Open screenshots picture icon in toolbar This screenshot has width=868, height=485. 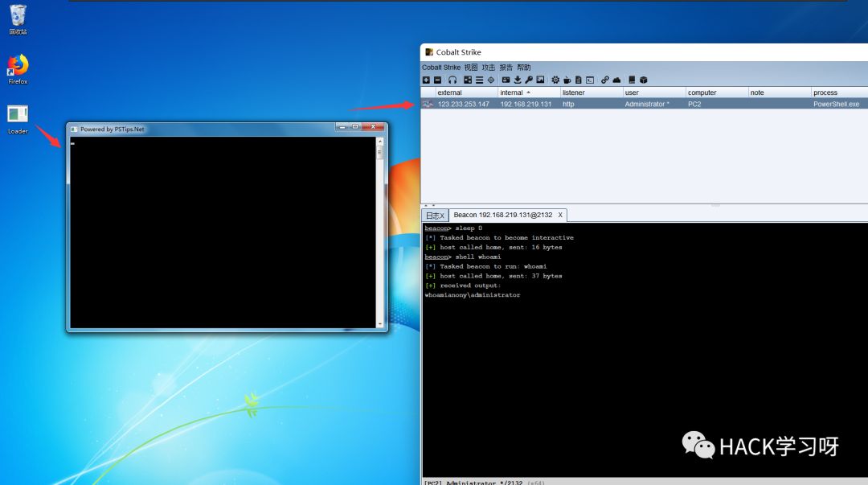(x=540, y=80)
